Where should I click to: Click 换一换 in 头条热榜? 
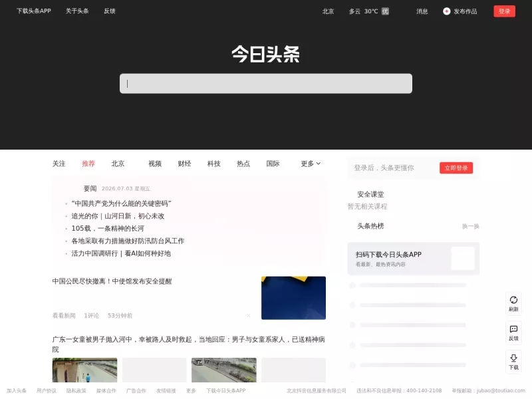471,226
